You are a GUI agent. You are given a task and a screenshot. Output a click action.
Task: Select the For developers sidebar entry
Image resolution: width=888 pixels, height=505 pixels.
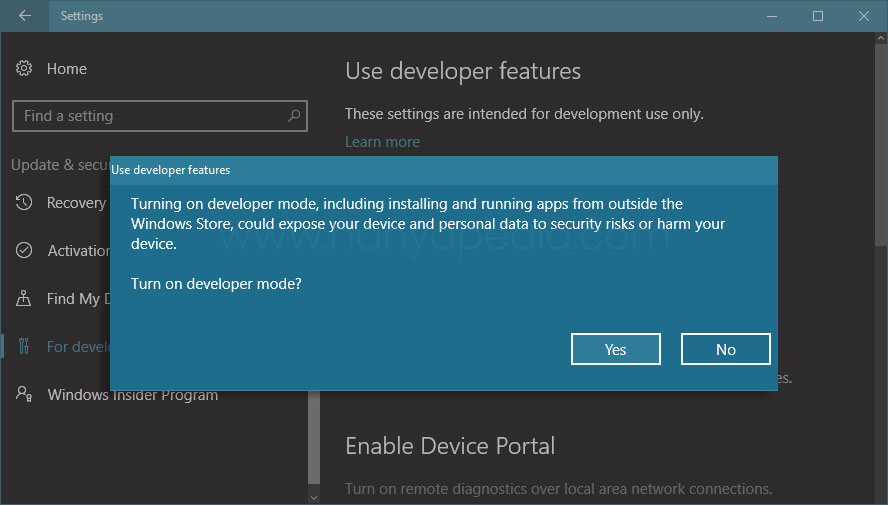(60, 347)
